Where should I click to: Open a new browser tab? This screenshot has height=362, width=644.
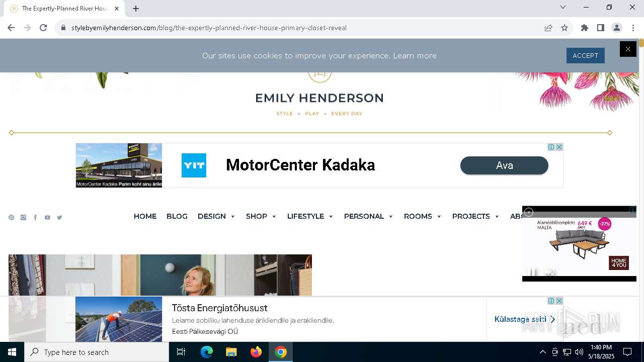[136, 9]
